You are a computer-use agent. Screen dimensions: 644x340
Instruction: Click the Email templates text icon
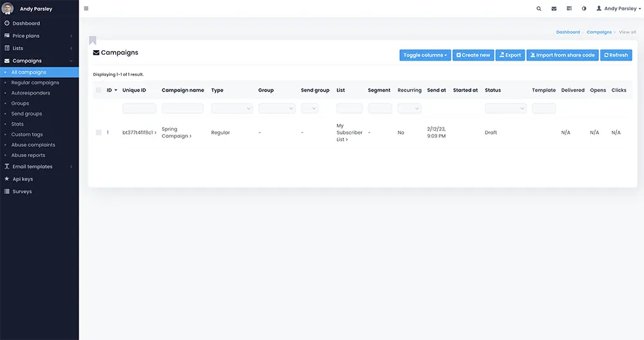pyautogui.click(x=6, y=166)
